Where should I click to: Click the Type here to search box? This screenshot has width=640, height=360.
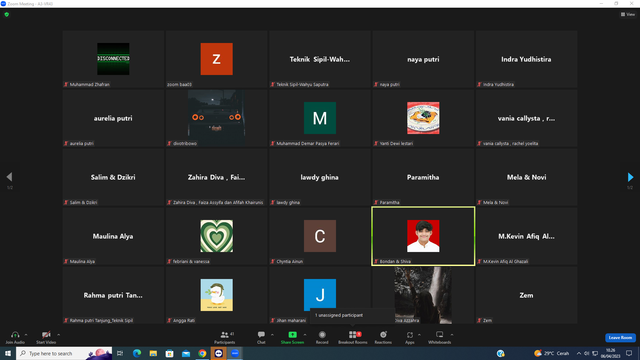64,353
